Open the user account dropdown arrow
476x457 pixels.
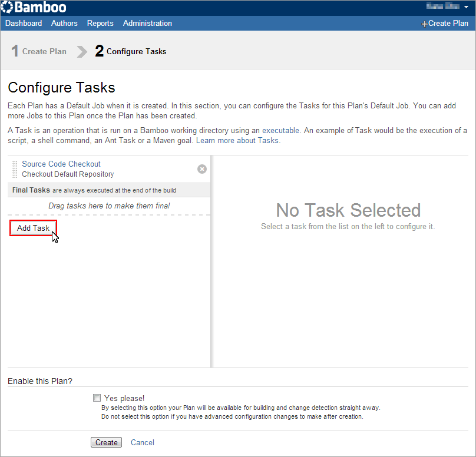(466, 6)
